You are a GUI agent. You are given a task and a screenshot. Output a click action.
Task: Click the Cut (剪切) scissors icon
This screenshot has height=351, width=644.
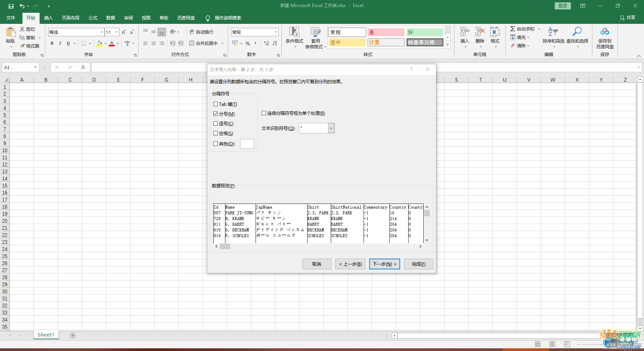pos(22,29)
